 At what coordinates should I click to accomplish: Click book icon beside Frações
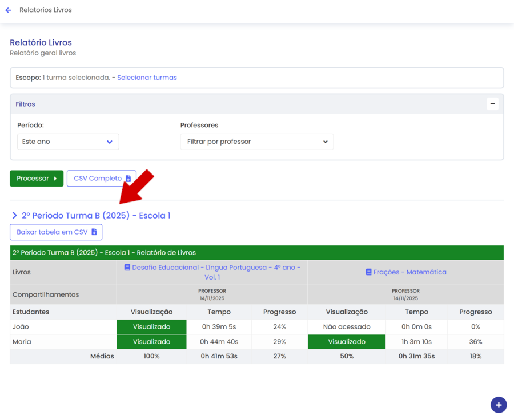(x=368, y=272)
